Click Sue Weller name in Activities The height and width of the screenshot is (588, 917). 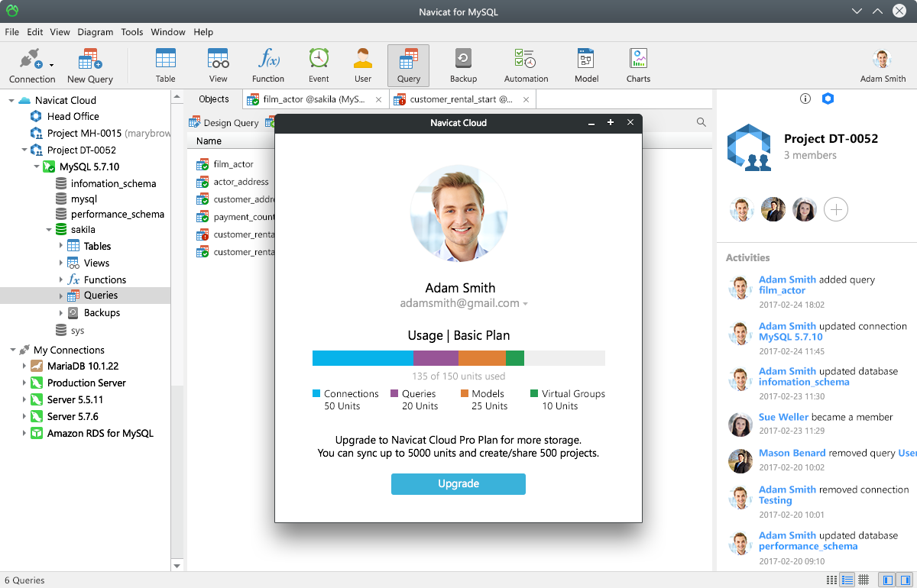pos(783,417)
